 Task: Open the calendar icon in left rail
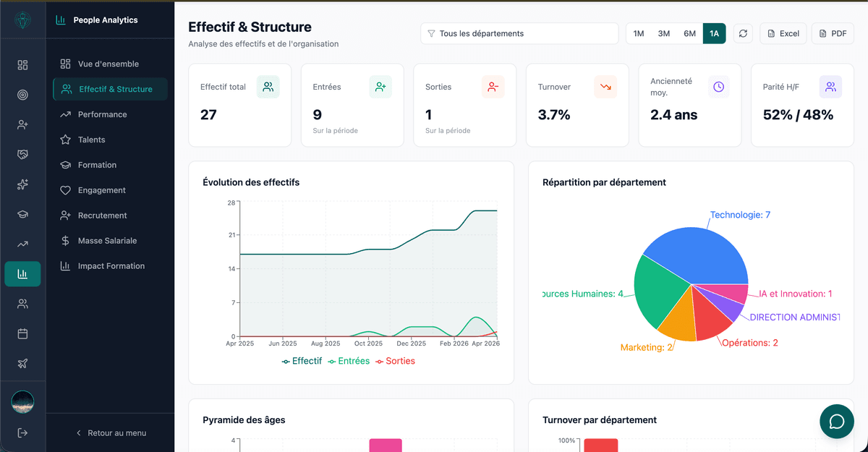22,333
